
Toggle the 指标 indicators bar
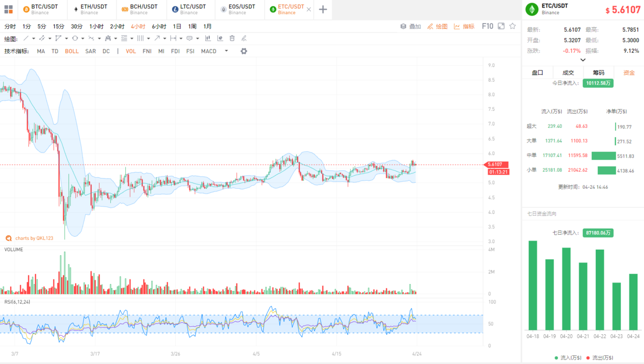click(464, 26)
